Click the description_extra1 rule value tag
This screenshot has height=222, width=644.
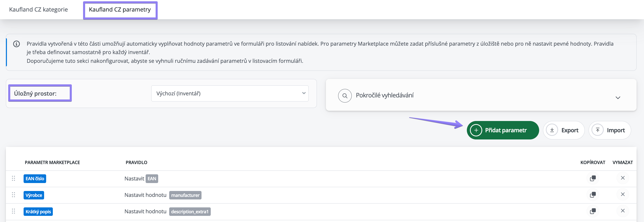pyautogui.click(x=190, y=212)
